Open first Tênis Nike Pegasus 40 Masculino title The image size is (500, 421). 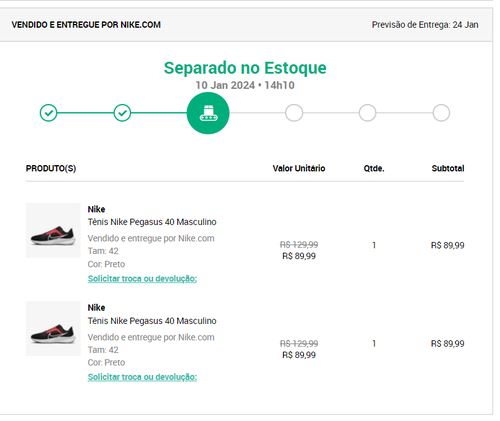coord(152,222)
